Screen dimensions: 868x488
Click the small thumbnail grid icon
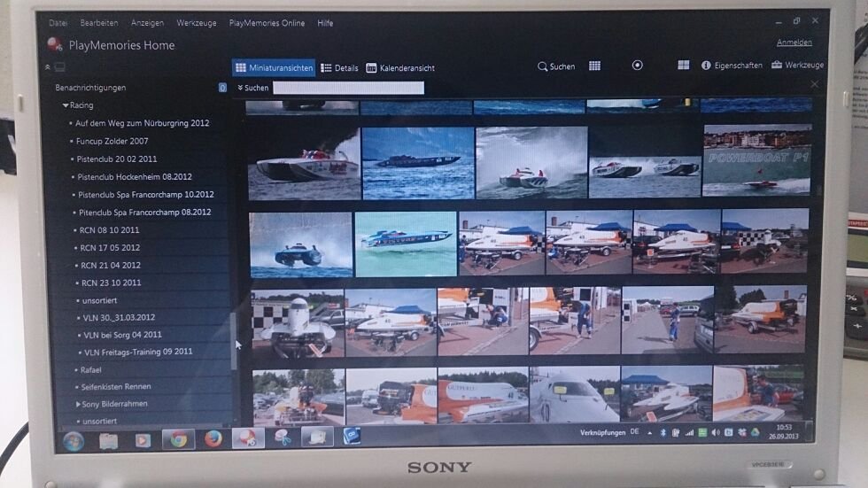pyautogui.click(x=594, y=66)
